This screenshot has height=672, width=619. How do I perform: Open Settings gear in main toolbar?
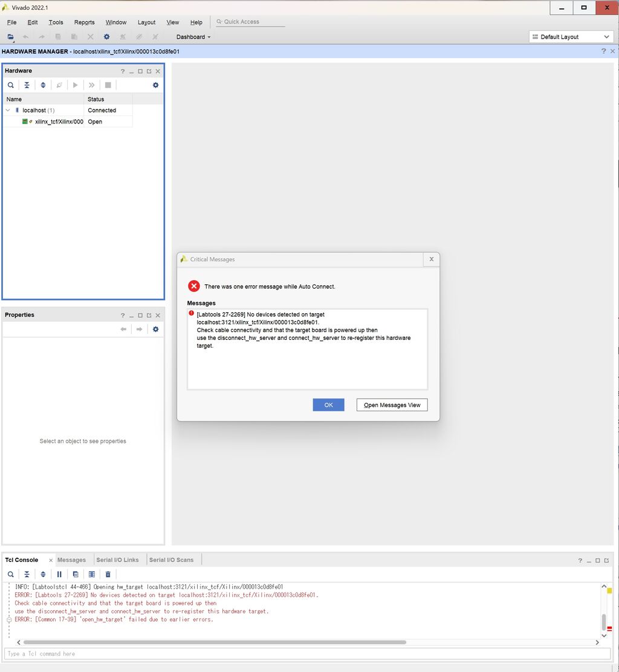(x=106, y=37)
